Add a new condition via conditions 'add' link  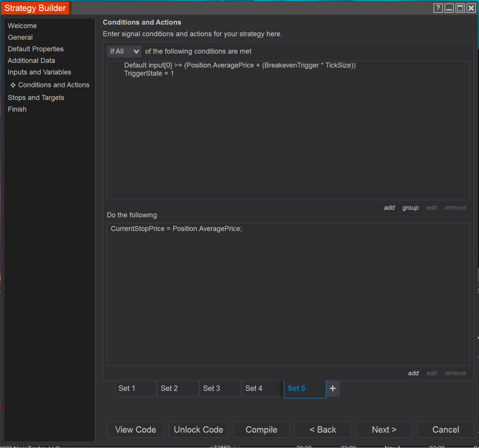click(x=389, y=208)
